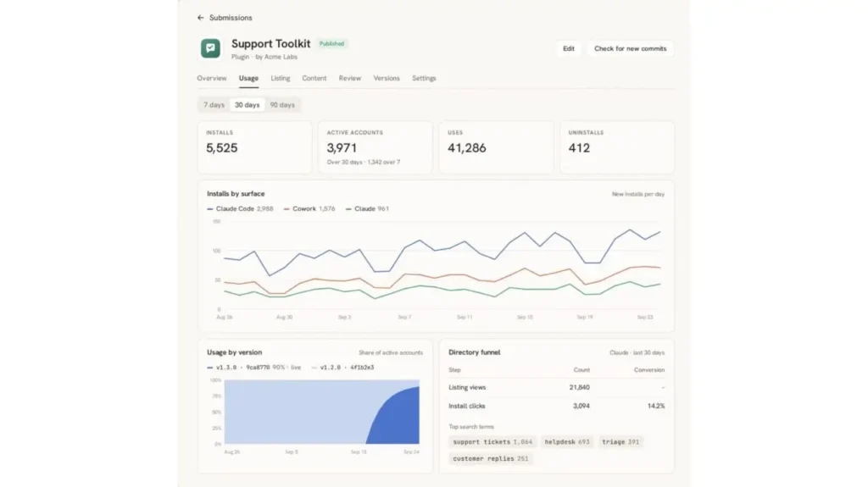Click the 'customer replies' search term chip
This screenshot has width=868, height=487.
[x=491, y=458]
